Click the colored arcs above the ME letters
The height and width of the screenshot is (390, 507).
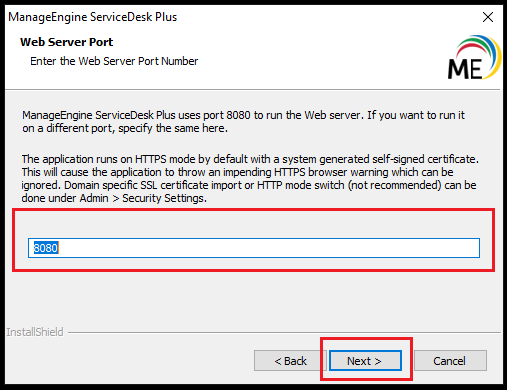coord(479,50)
